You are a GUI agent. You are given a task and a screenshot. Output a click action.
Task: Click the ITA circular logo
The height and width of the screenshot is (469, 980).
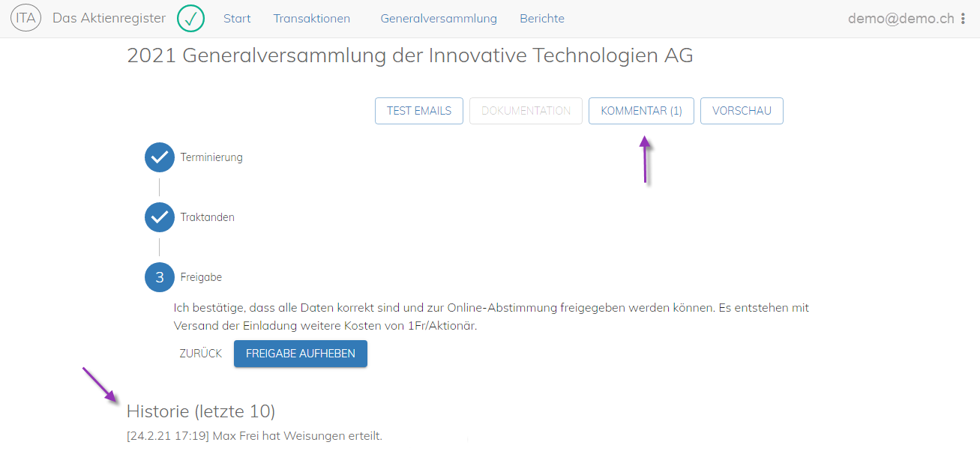pos(25,18)
